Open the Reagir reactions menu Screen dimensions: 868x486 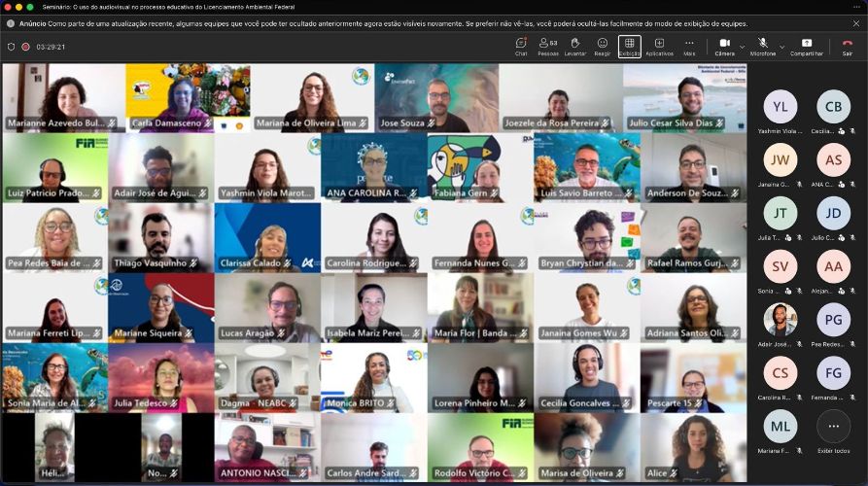tap(602, 46)
